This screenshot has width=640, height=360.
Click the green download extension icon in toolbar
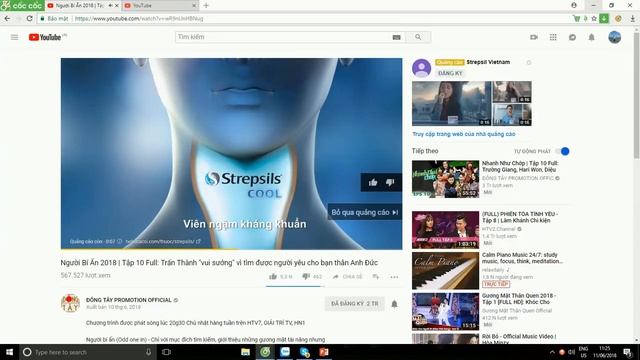(x=604, y=18)
